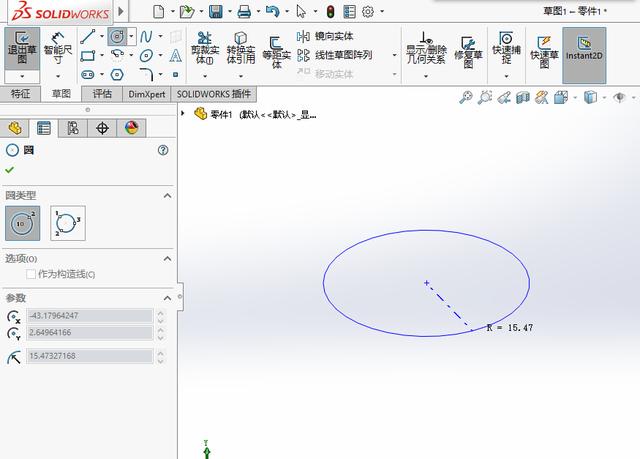640x459 pixels.
Task: Expand the 零件1 flyout feature tree
Action: coord(183,113)
